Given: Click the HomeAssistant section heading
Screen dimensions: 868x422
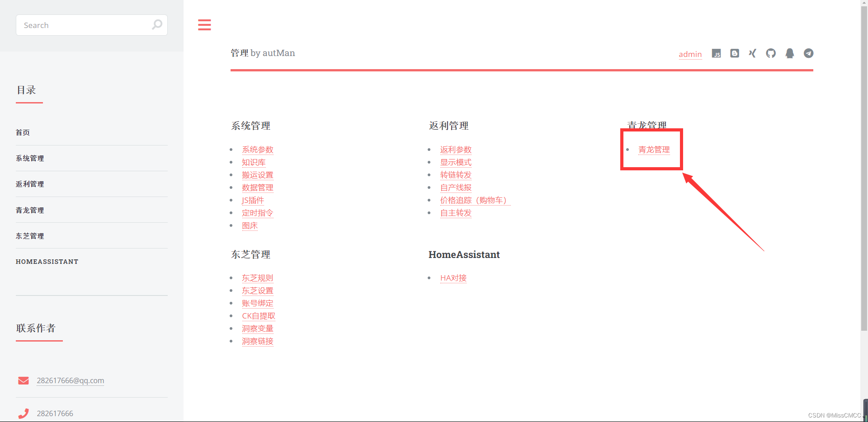Looking at the screenshot, I should click(464, 254).
